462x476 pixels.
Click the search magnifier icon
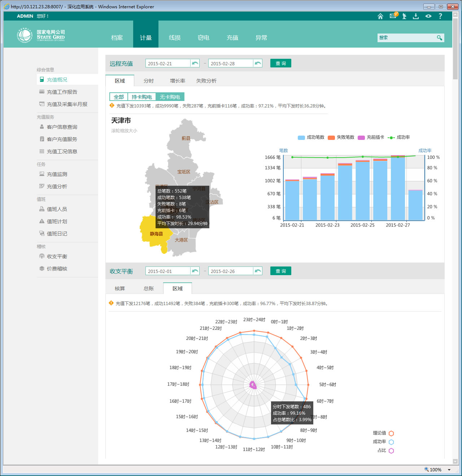pyautogui.click(x=439, y=38)
